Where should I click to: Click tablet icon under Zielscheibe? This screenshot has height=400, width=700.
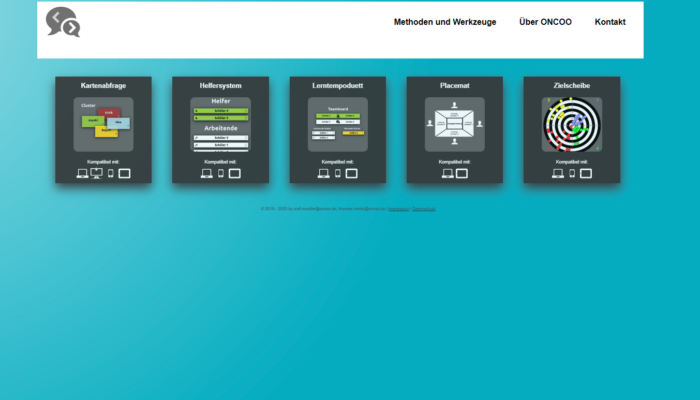[x=586, y=173]
